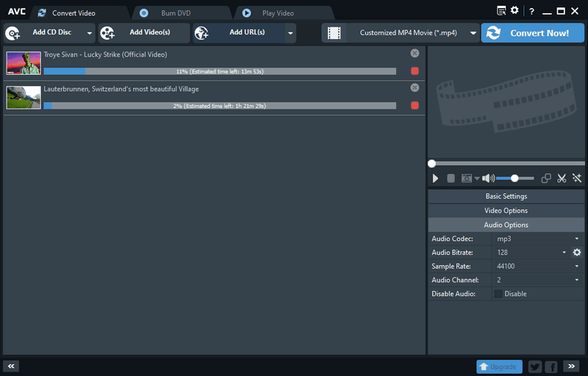Open the Audio Codec mp3 dropdown
588x376 pixels.
[538, 239]
